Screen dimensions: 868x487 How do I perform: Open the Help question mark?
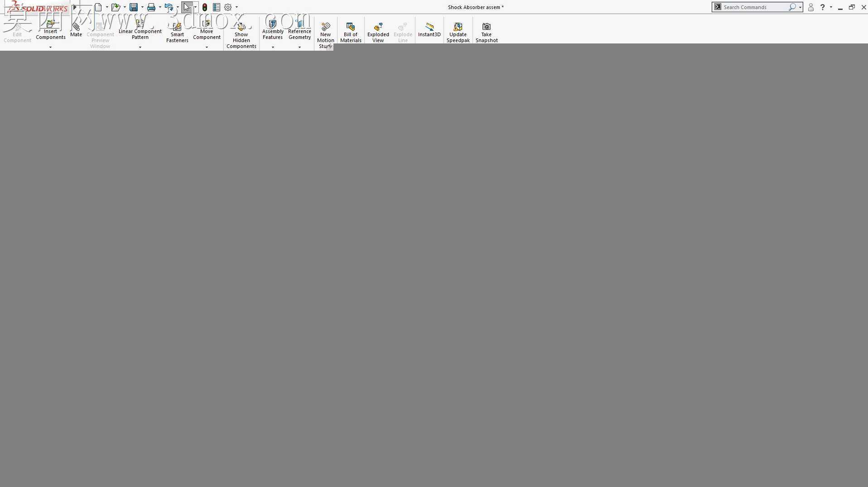823,7
